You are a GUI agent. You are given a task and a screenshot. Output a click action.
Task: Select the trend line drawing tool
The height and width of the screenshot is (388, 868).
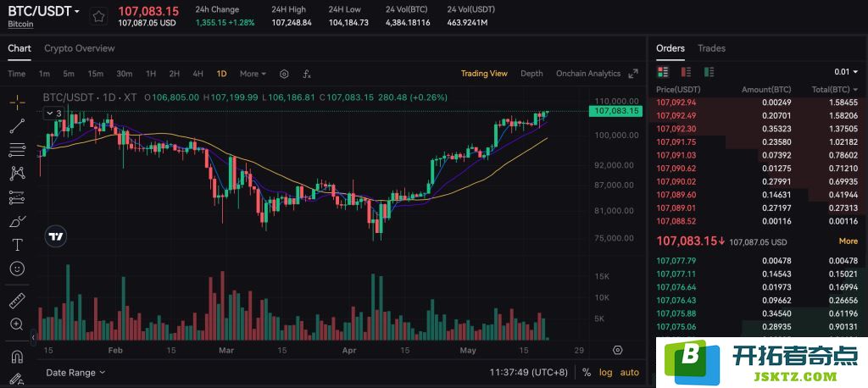(17, 125)
